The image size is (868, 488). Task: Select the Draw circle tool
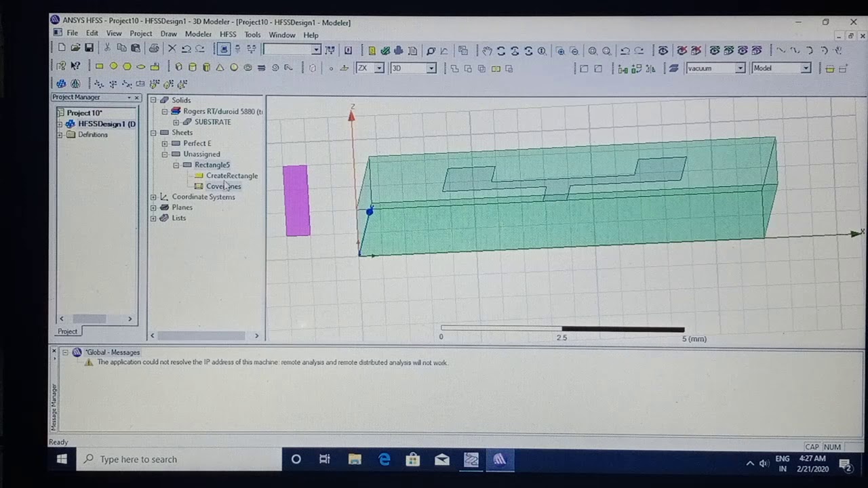(x=113, y=67)
